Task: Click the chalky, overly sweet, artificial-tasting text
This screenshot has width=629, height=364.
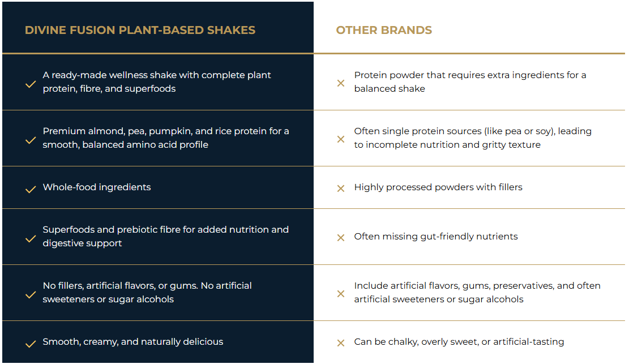Action: point(459,342)
